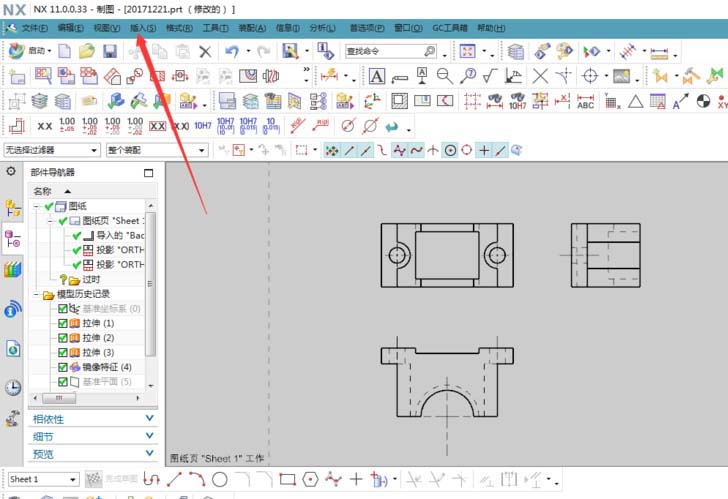Click the Fit view icon with four orange arrows

(x=467, y=51)
